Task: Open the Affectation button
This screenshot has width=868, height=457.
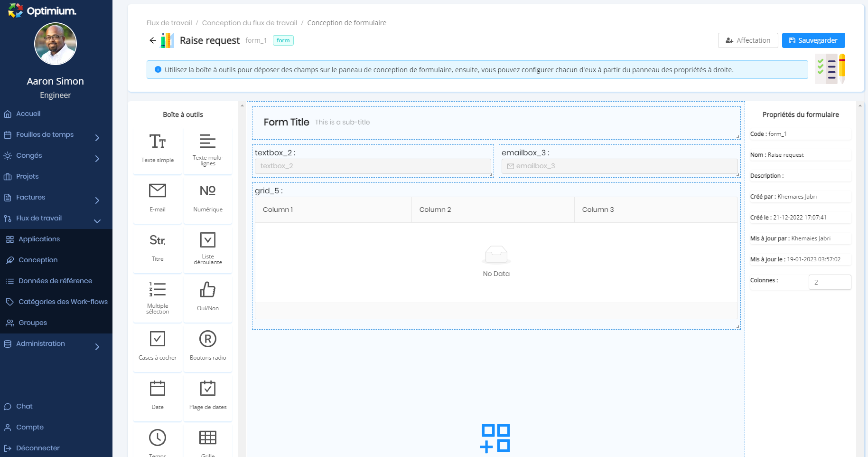Action: 747,40
